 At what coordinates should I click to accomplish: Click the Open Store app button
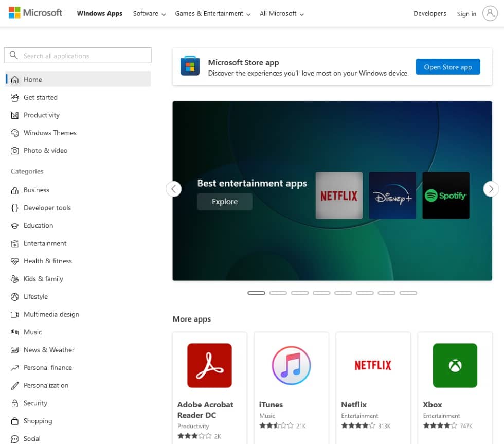pos(448,67)
